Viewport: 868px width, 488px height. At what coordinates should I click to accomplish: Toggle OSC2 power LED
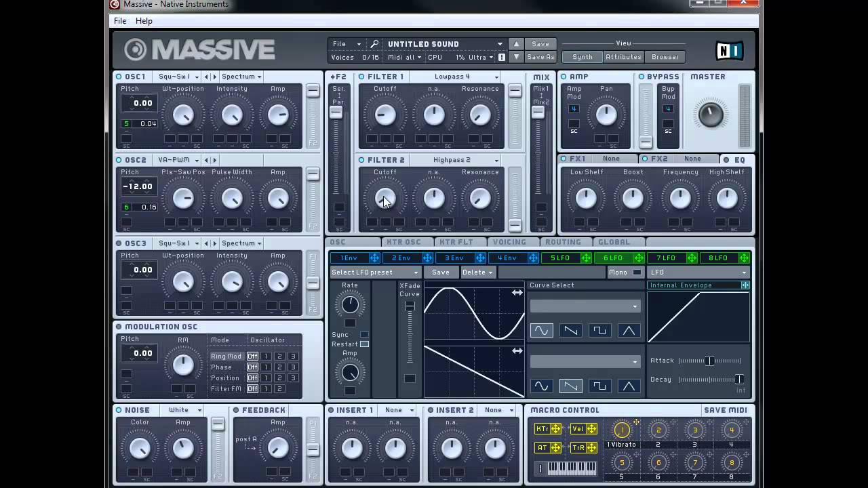click(119, 160)
